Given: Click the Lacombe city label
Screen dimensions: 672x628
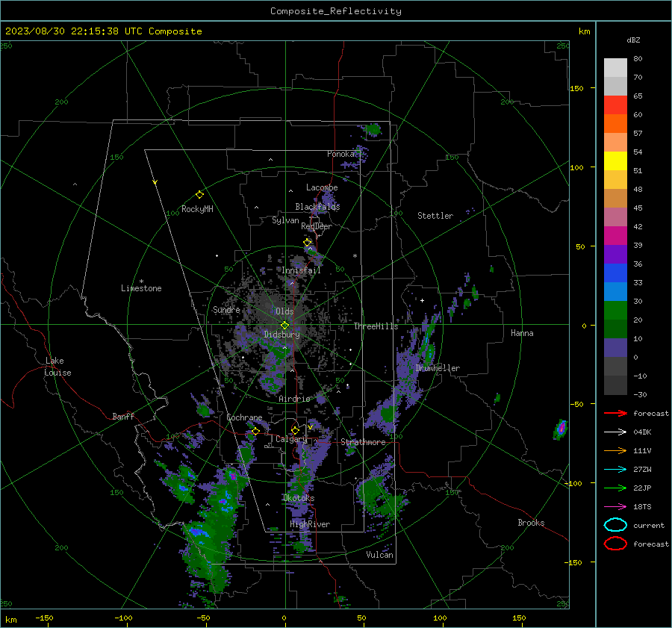Looking at the screenshot, I should coord(322,187).
